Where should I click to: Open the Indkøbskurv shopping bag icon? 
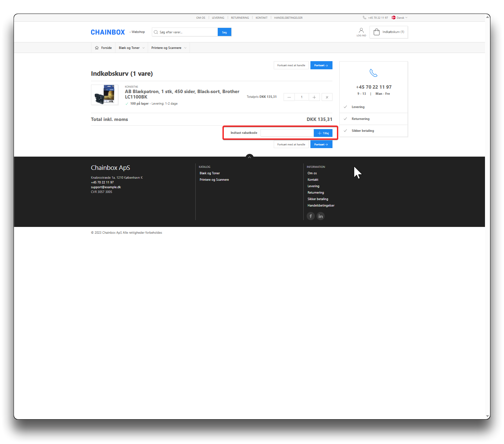(376, 32)
